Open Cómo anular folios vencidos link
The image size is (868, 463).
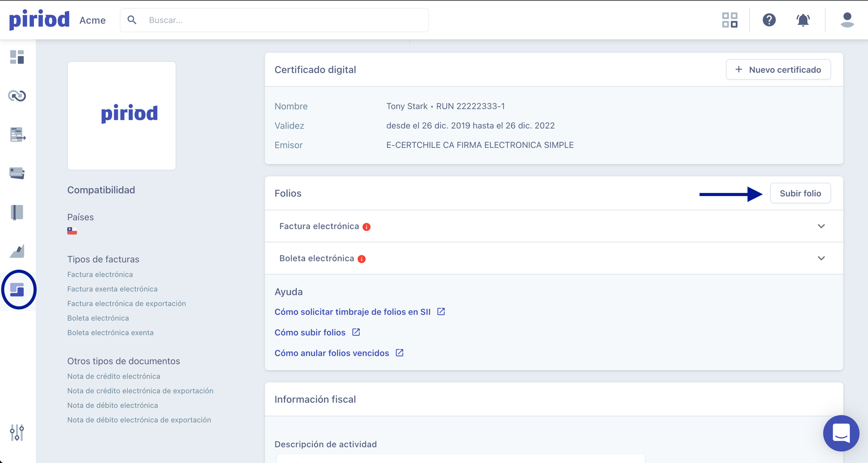[x=332, y=353]
